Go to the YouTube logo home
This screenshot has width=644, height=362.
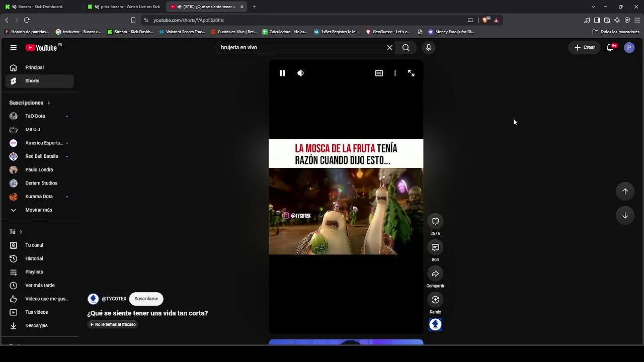(x=41, y=48)
